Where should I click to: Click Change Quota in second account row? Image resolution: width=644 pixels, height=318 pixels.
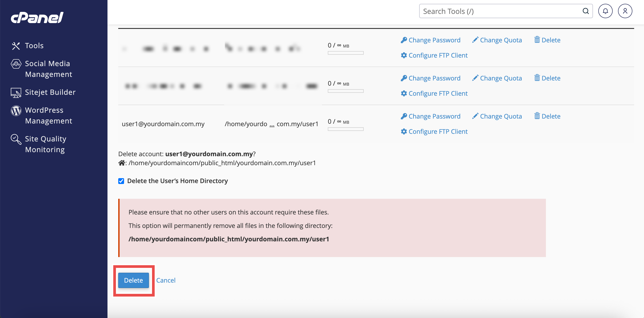501,78
